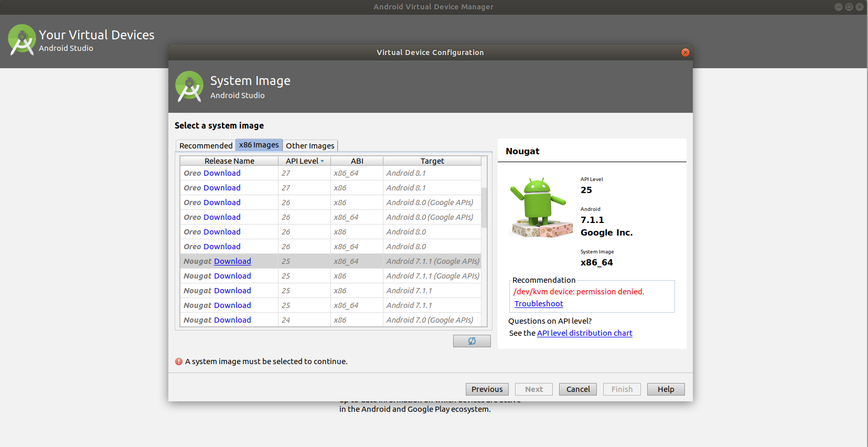This screenshot has width=868, height=447.
Task: Select the x86 Images tab
Action: click(259, 145)
